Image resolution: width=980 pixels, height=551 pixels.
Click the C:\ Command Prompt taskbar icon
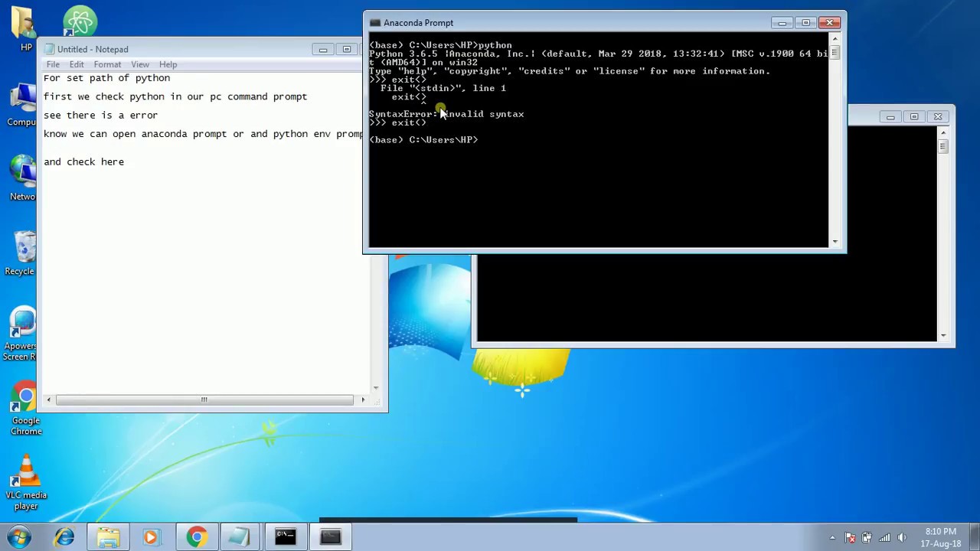[285, 536]
